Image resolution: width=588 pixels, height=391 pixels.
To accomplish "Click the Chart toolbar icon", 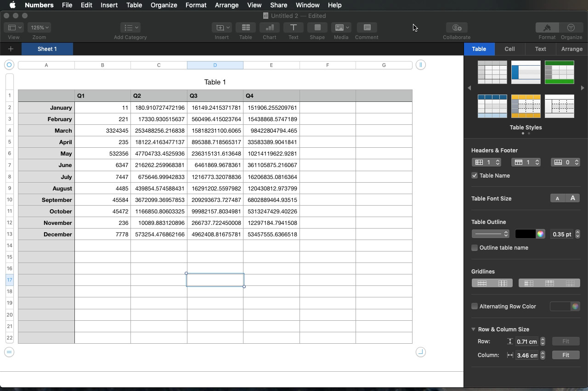I will [270, 28].
